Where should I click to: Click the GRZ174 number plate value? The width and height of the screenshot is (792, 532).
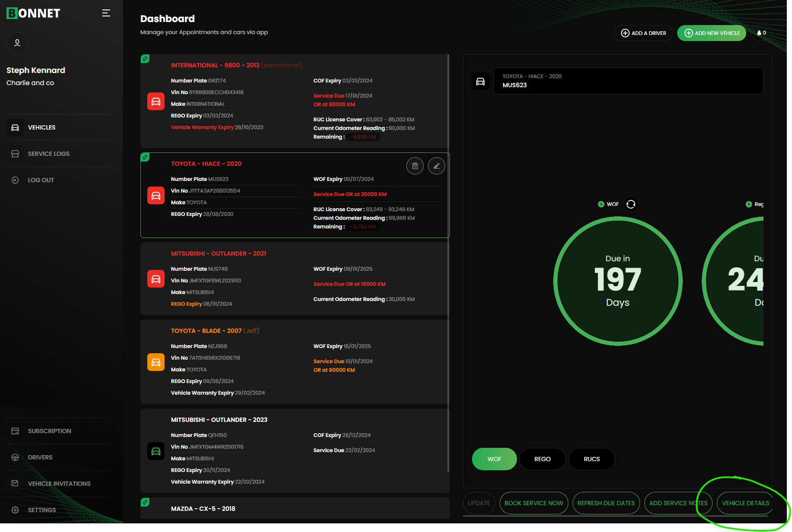coord(217,81)
